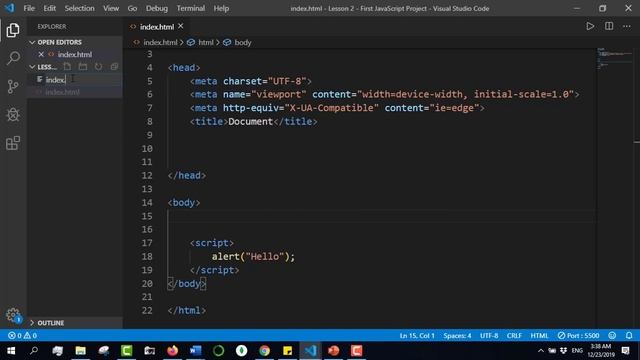Change language mode via HTML status item
640x360 pixels.
point(539,336)
